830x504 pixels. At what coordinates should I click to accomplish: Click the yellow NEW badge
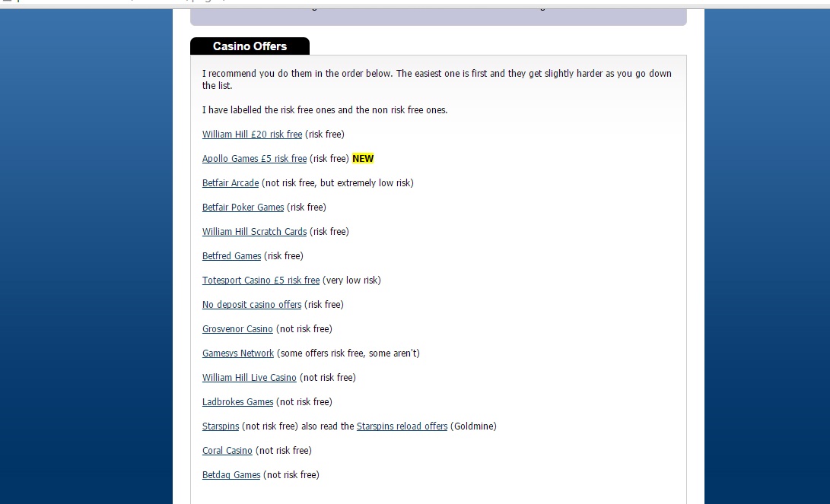coord(363,159)
